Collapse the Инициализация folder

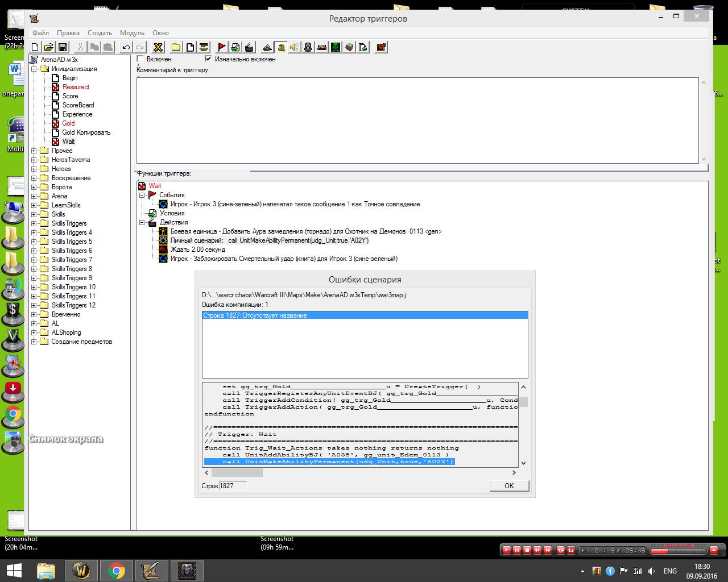click(x=34, y=69)
